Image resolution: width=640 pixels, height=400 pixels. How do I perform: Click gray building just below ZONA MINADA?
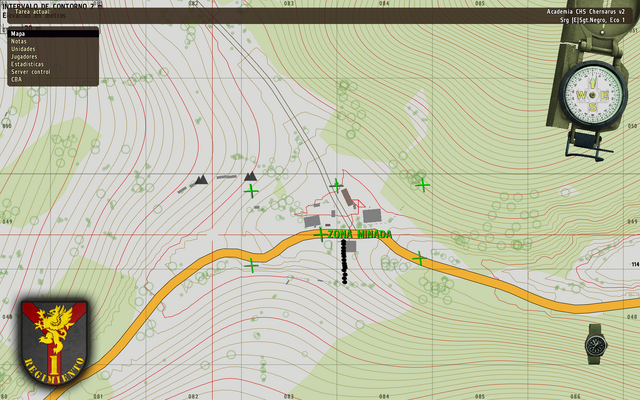(x=351, y=246)
